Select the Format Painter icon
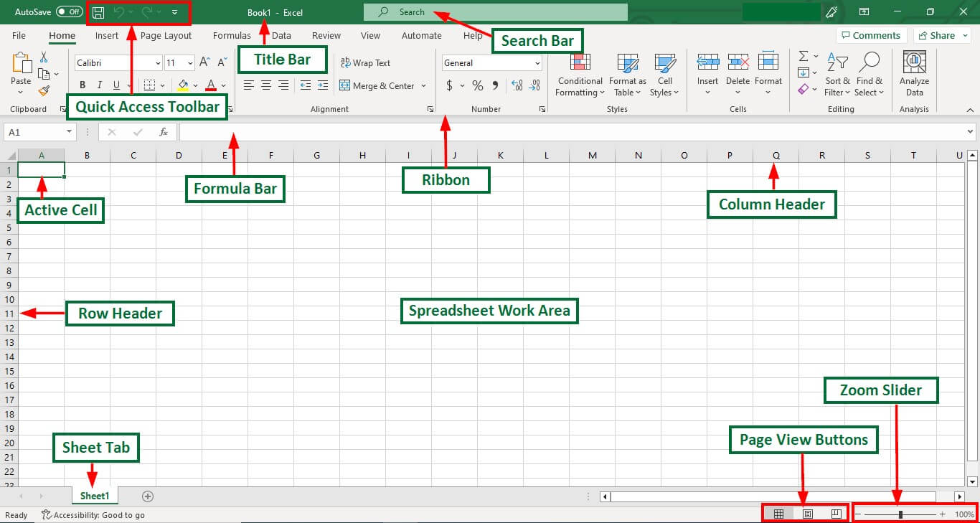Viewport: 980px width, 523px height. coord(43,90)
